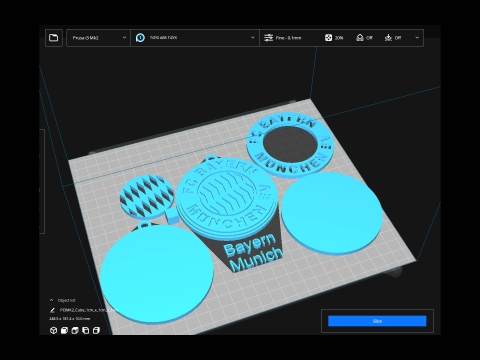Viewport: 480px width, 360px height.
Task: Click the support Off icon
Action: click(x=360, y=38)
